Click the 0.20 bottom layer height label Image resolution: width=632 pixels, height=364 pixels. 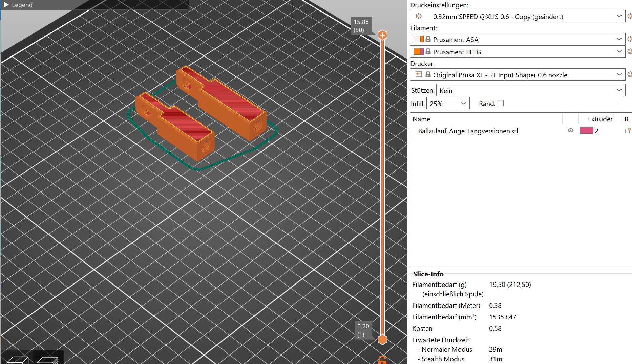coord(363,330)
